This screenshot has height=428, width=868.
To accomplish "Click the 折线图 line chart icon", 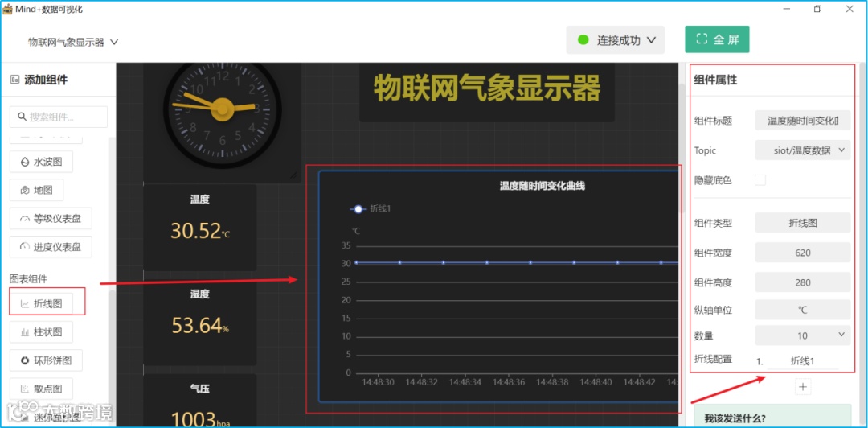I will click(24, 304).
